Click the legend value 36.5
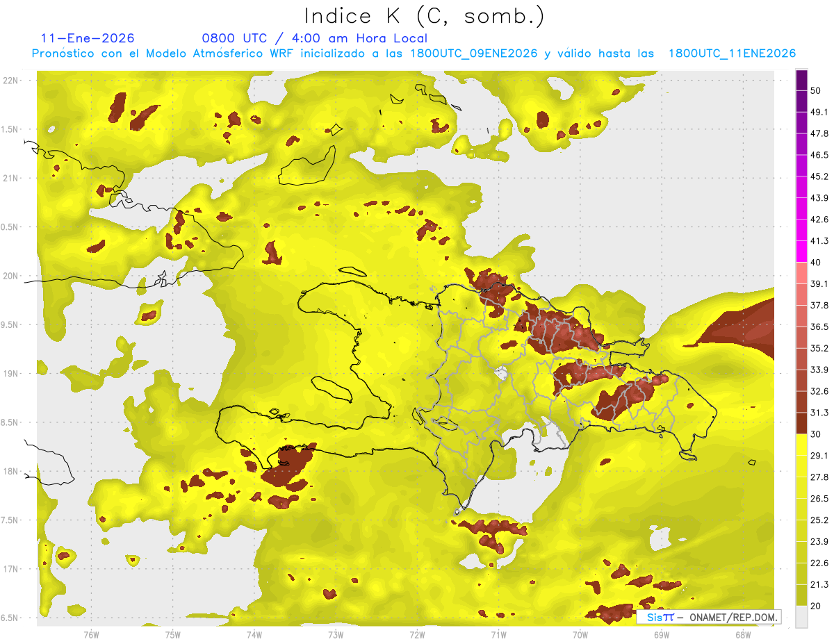The width and height of the screenshot is (834, 644). [819, 327]
